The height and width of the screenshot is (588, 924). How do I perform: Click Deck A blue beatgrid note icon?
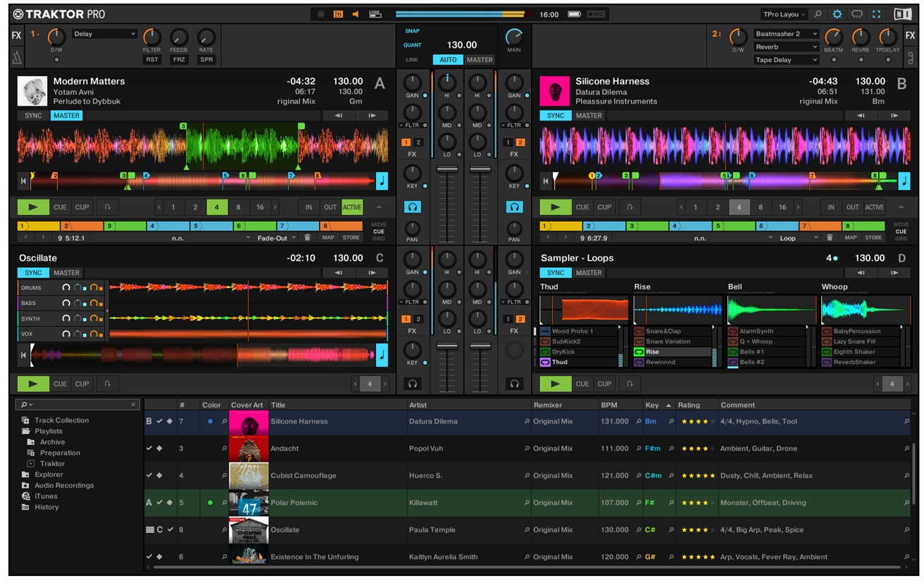pos(382,181)
